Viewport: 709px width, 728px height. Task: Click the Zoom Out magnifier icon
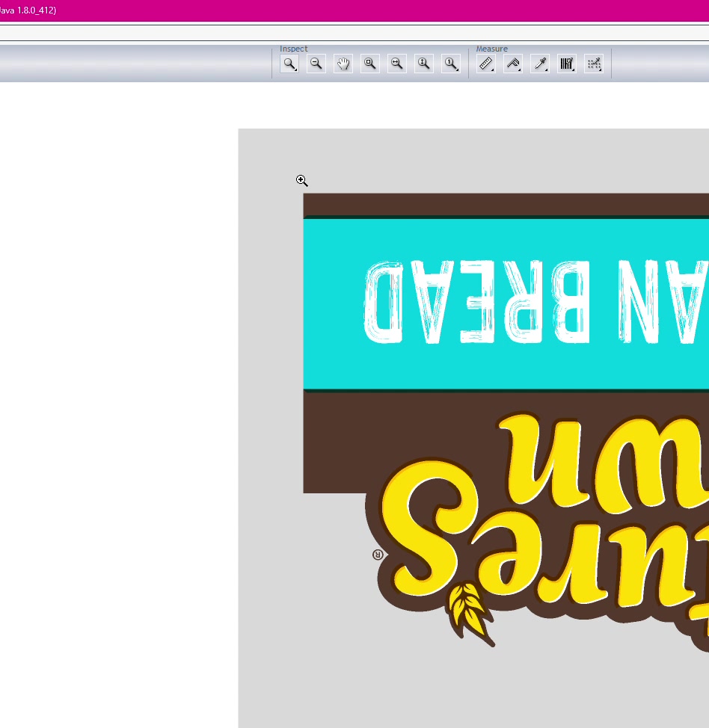tap(316, 64)
